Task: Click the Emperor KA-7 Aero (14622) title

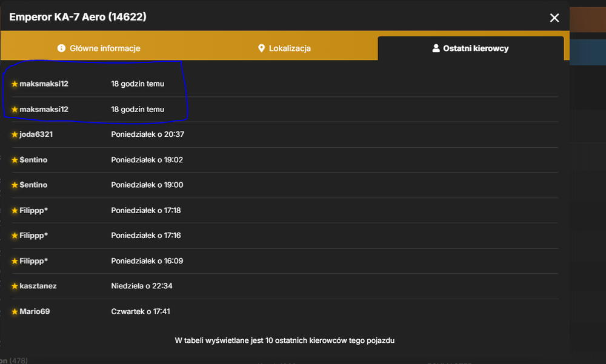Action: coord(78,17)
